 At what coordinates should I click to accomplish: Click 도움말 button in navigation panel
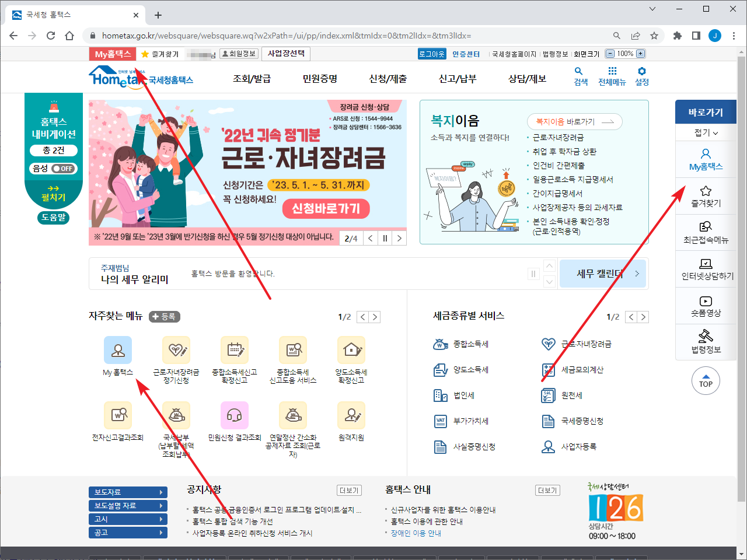pos(54,218)
